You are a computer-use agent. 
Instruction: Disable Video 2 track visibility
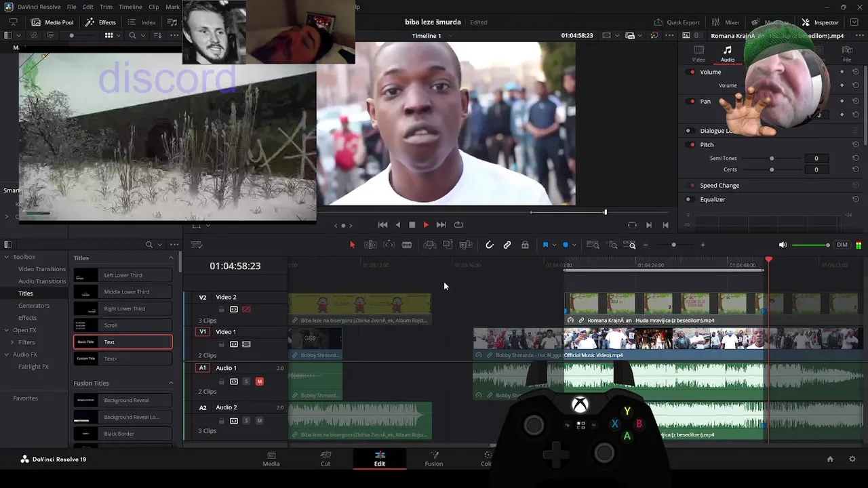(x=246, y=309)
